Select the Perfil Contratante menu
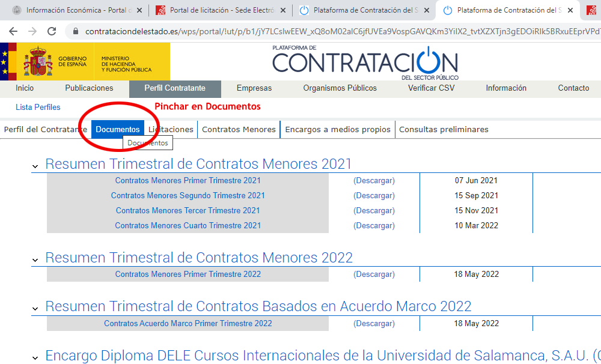 (x=175, y=89)
